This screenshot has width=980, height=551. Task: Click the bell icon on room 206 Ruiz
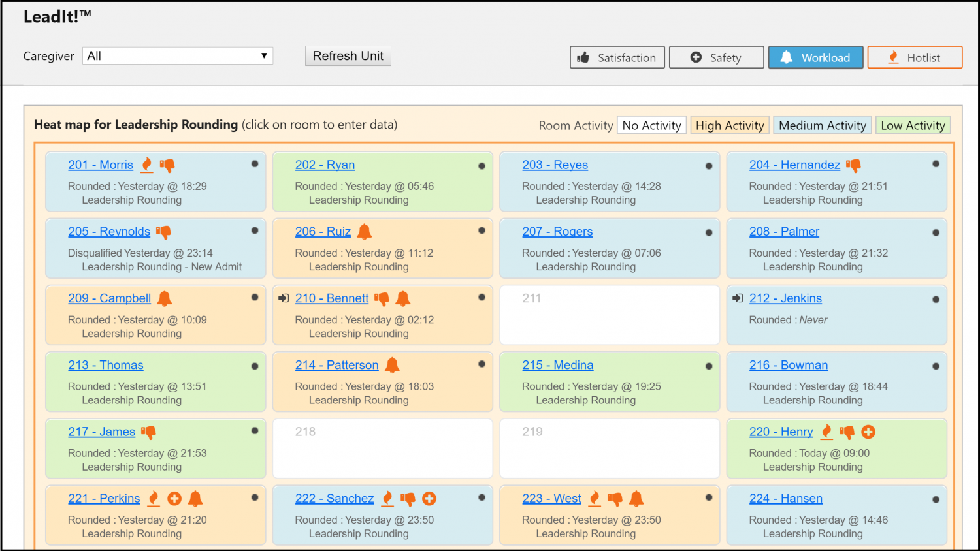click(365, 232)
